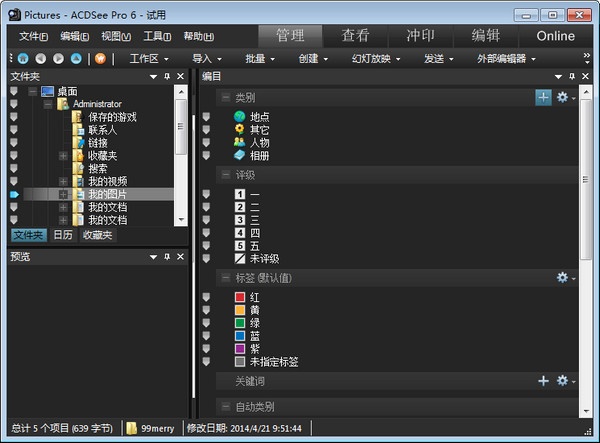
Task: Click the folder tree scrollbar down arrow
Action: click(x=181, y=220)
